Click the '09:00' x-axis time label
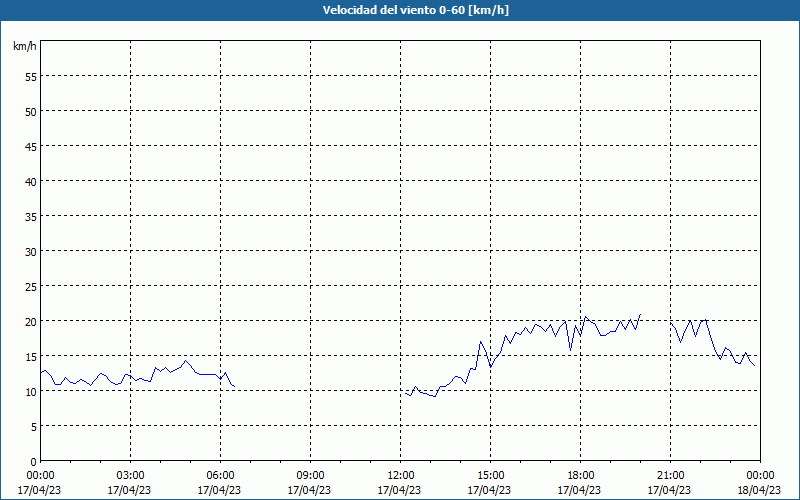 [310, 476]
